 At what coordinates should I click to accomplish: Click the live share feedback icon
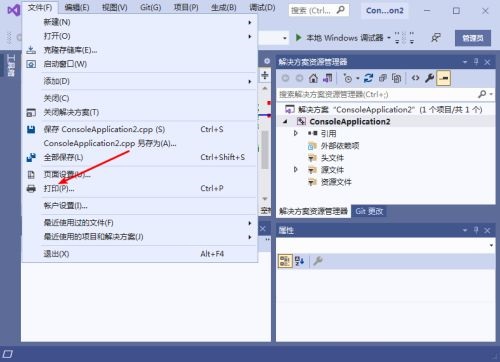click(436, 38)
